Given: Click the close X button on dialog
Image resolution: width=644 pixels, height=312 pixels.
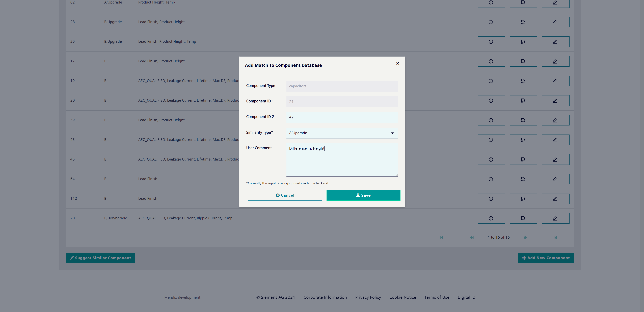Looking at the screenshot, I should 398,63.
